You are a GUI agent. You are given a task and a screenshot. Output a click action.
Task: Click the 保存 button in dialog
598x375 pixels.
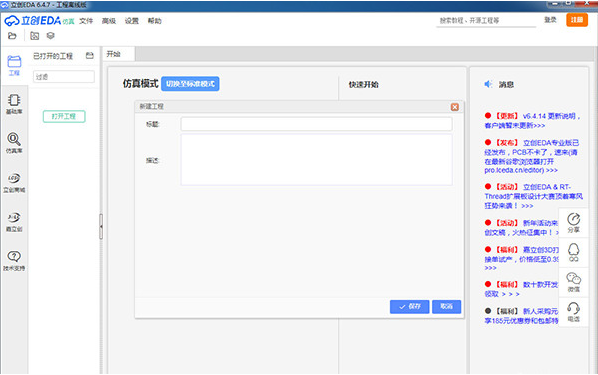(410, 307)
